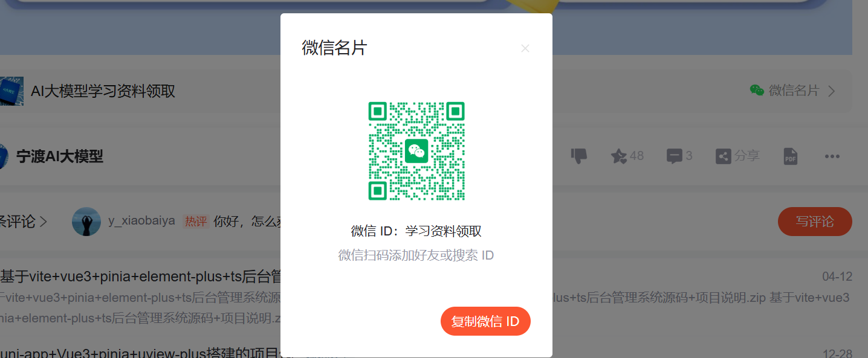868x358 pixels.
Task: Click the 写评论 button
Action: click(814, 222)
